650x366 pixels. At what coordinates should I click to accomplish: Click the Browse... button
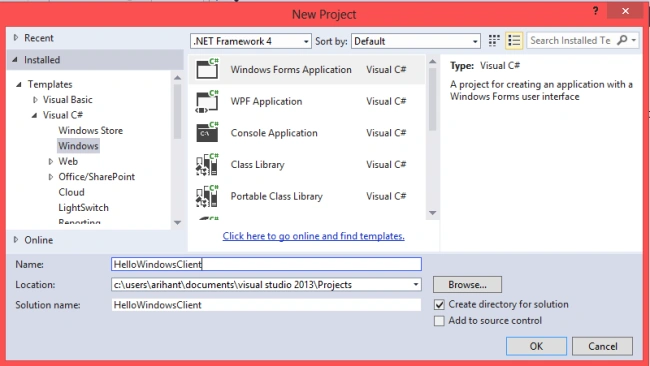tap(467, 285)
